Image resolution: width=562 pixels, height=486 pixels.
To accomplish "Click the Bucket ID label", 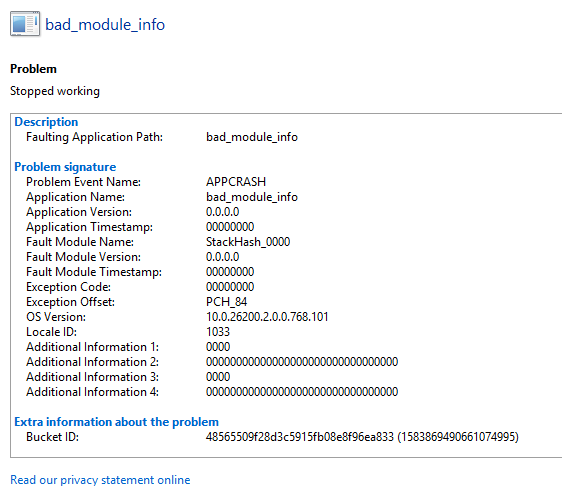I will [x=52, y=437].
